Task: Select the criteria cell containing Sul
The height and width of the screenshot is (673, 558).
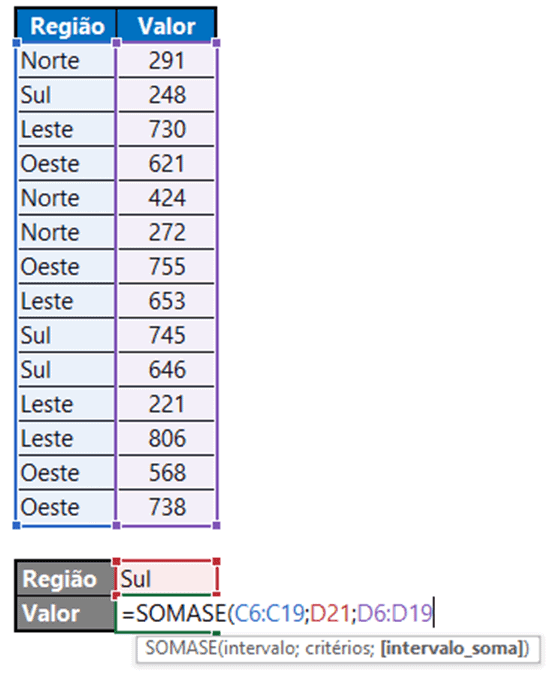Action: tap(167, 579)
